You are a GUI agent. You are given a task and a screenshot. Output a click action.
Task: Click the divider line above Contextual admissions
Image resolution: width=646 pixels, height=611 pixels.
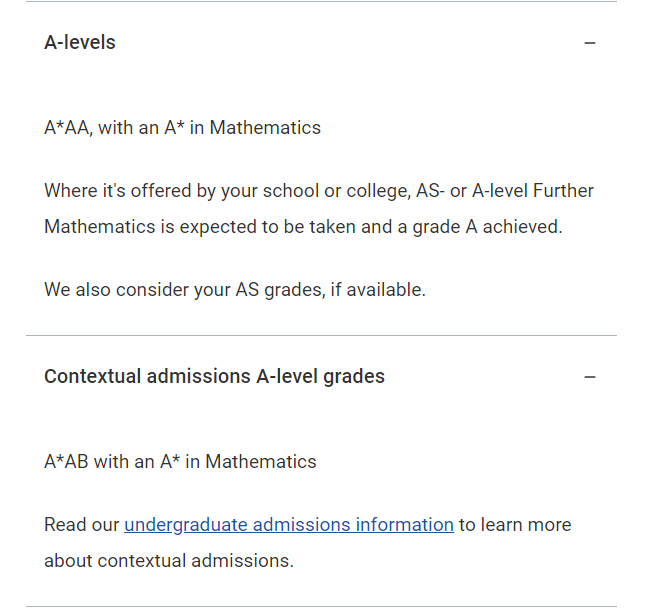point(321,335)
